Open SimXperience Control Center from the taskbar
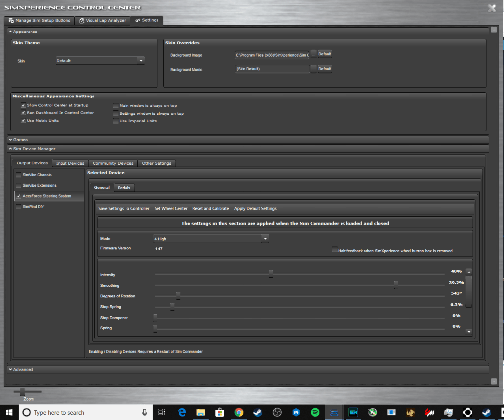This screenshot has width=504, height=420. pyautogui.click(x=334, y=412)
